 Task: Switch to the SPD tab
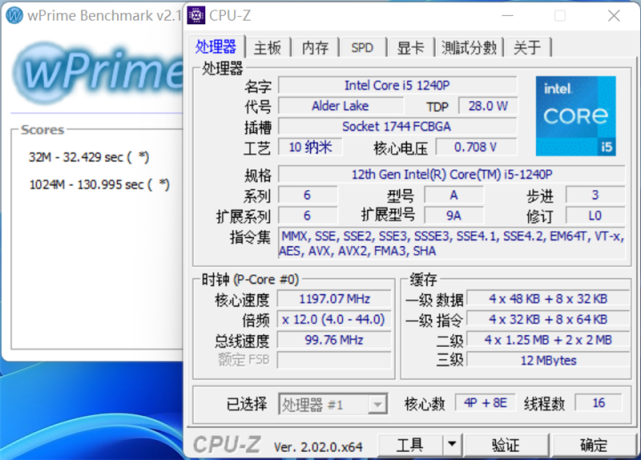click(362, 48)
